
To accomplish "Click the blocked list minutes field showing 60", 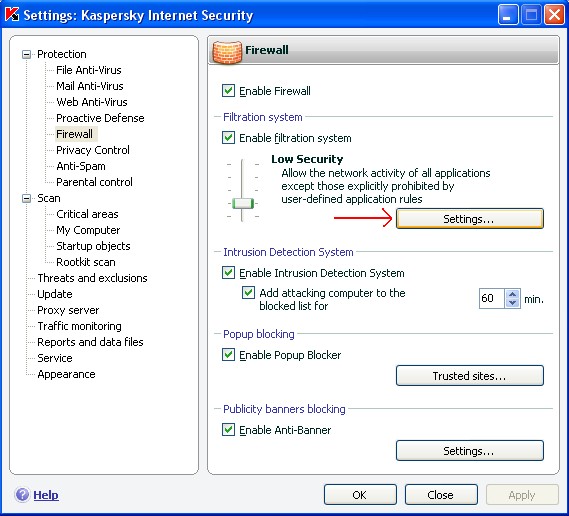I will coord(492,298).
